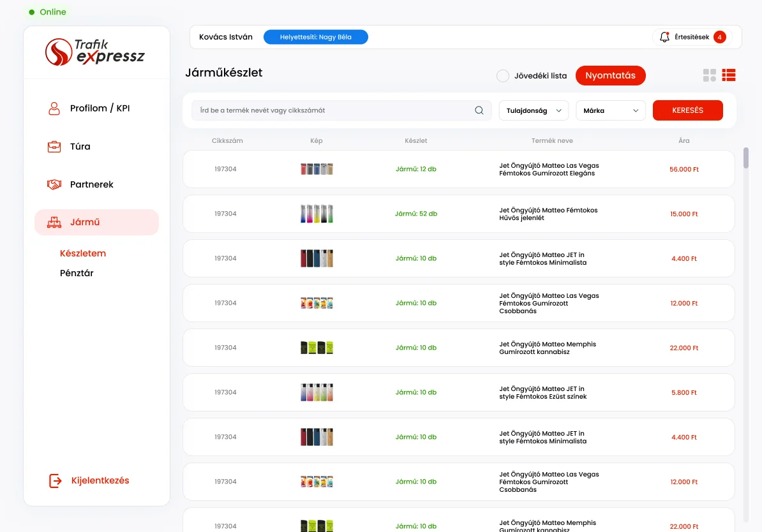Click the Ára column header

[684, 140]
